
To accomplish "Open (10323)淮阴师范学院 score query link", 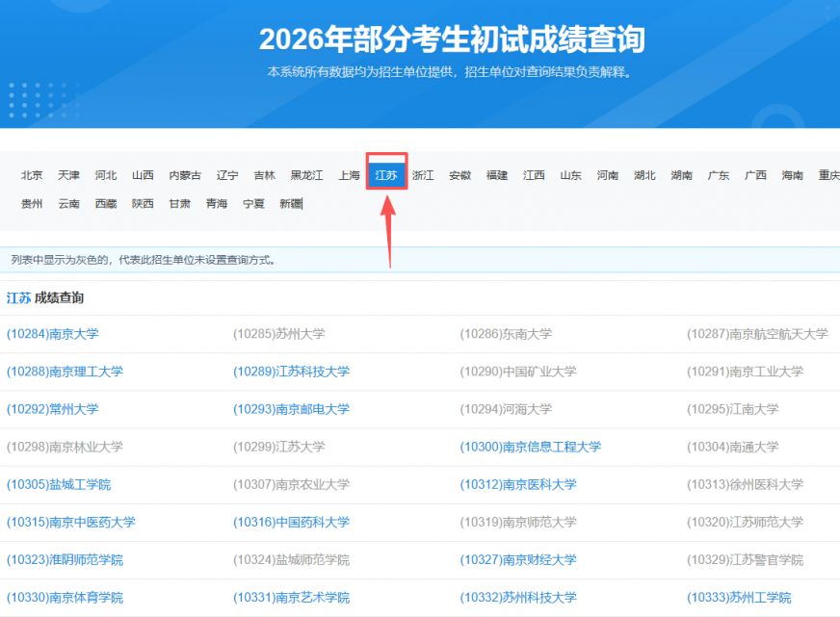I will 65,560.
